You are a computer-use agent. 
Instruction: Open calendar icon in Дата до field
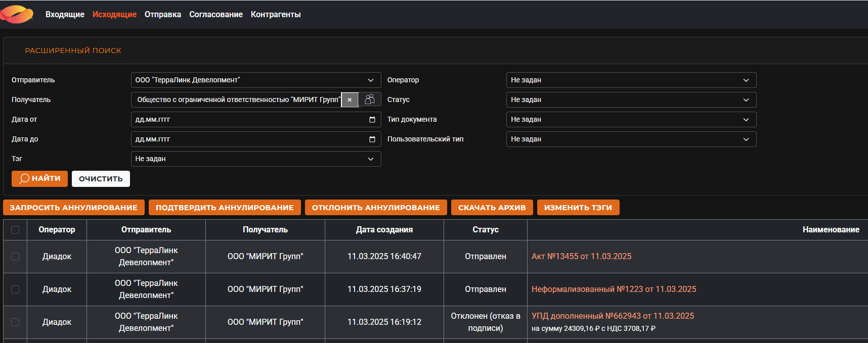(372, 139)
